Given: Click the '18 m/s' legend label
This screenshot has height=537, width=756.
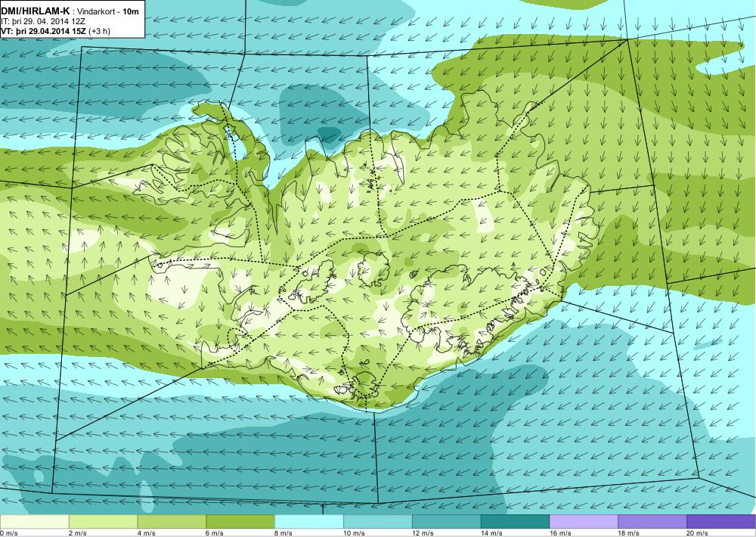Looking at the screenshot, I should [629, 533].
